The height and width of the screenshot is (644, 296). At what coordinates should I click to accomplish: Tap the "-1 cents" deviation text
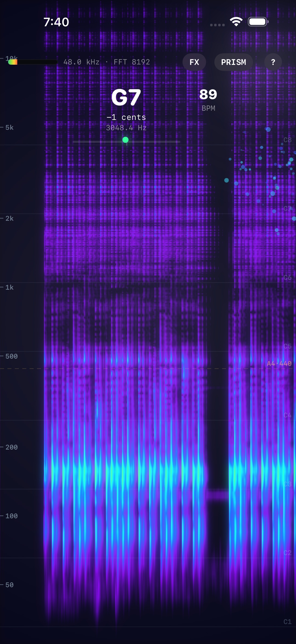point(126,117)
